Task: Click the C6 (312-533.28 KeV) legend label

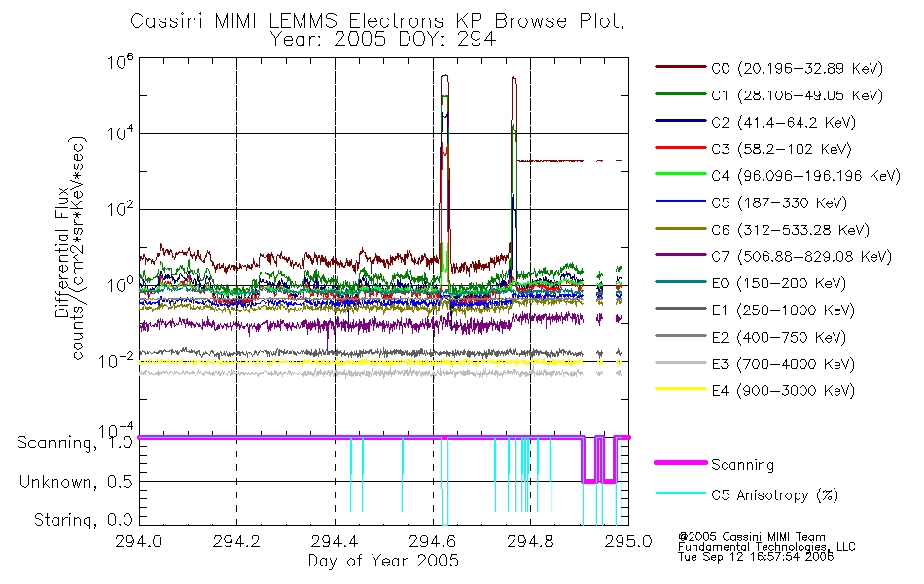Action: [x=790, y=230]
